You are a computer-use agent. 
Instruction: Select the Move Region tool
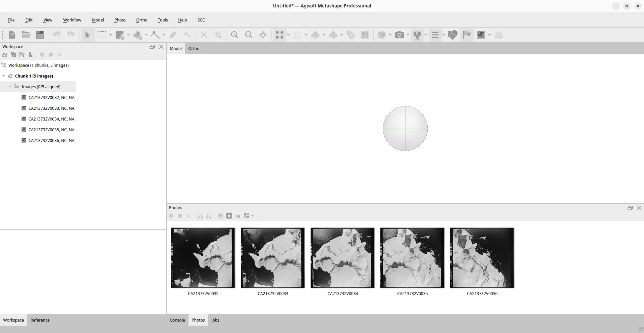(120, 35)
